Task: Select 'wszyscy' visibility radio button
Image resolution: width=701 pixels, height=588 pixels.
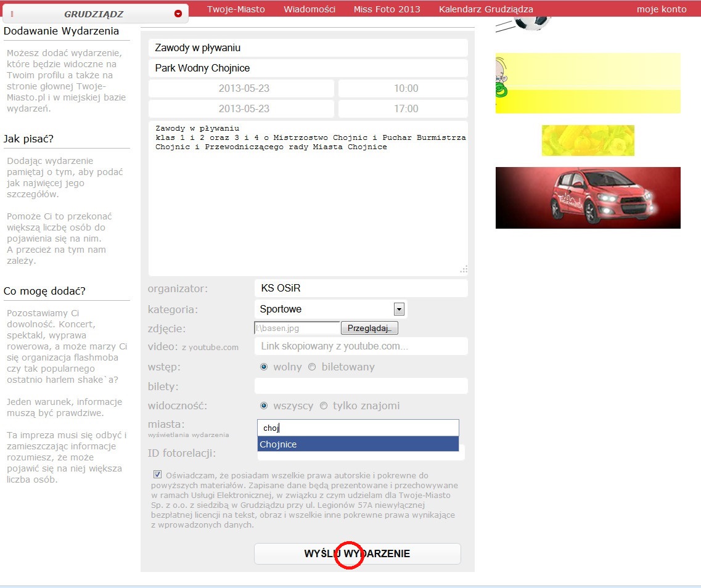Action: point(264,406)
